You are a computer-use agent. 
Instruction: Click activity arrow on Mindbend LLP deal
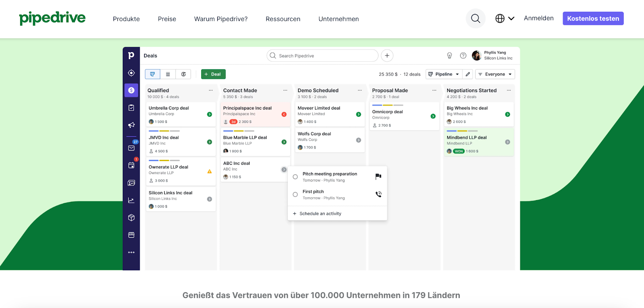(x=508, y=142)
